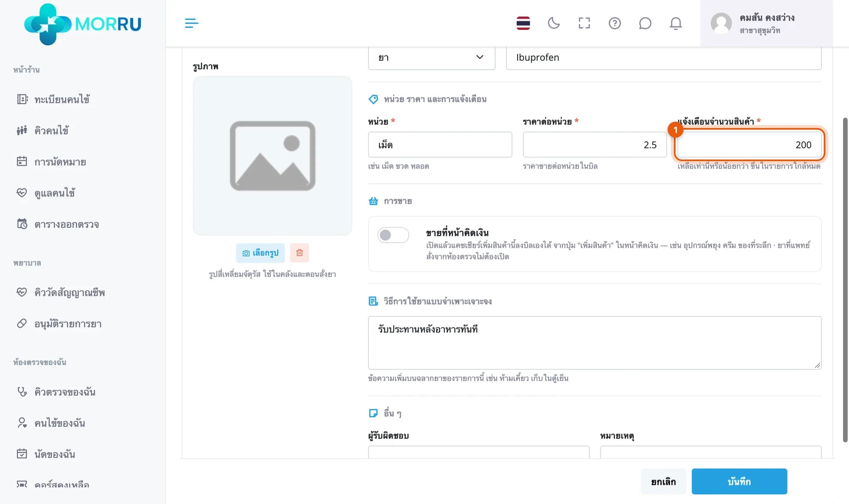Open notifications bell icon
Image resolution: width=849 pixels, height=504 pixels.
tap(675, 23)
